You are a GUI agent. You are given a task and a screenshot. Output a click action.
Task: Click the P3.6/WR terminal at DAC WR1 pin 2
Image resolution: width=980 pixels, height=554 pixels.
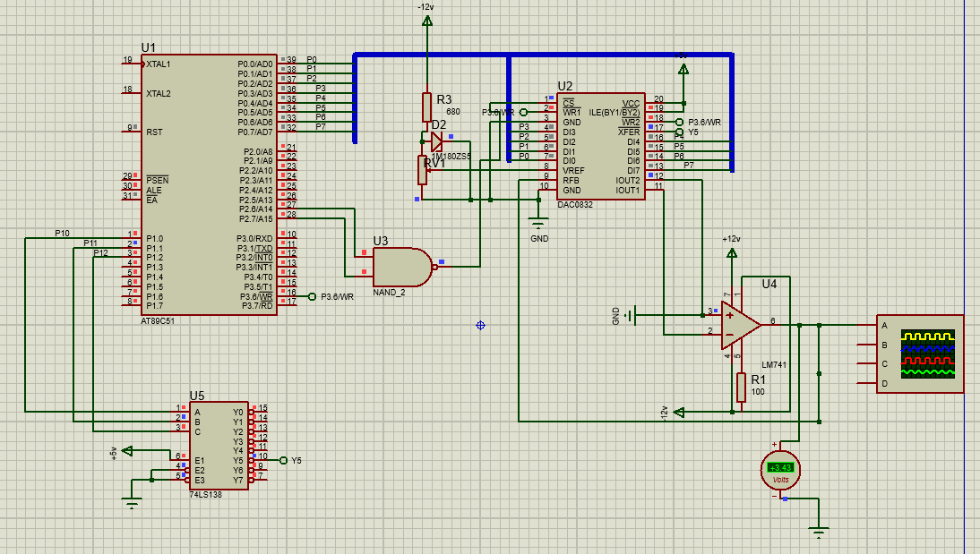(x=524, y=113)
